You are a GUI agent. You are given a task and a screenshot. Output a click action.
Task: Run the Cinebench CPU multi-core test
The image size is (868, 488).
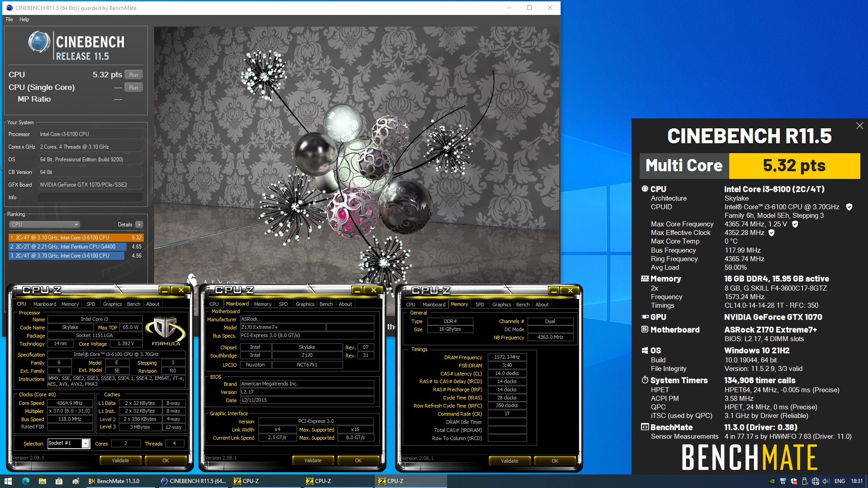133,75
